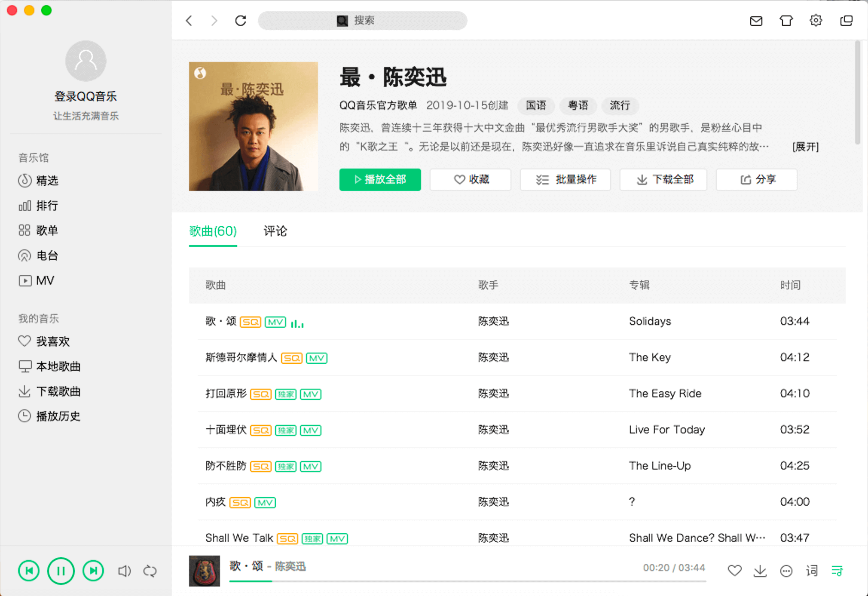Show lyrics with 词 button
This screenshot has height=596, width=868.
click(812, 571)
